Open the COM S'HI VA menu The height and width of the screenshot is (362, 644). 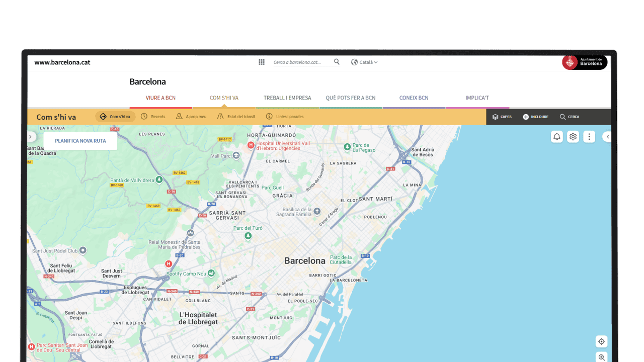(224, 98)
